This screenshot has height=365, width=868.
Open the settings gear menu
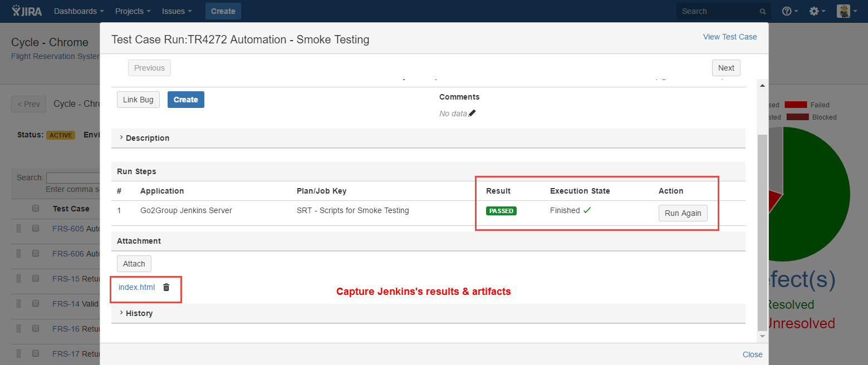click(817, 11)
